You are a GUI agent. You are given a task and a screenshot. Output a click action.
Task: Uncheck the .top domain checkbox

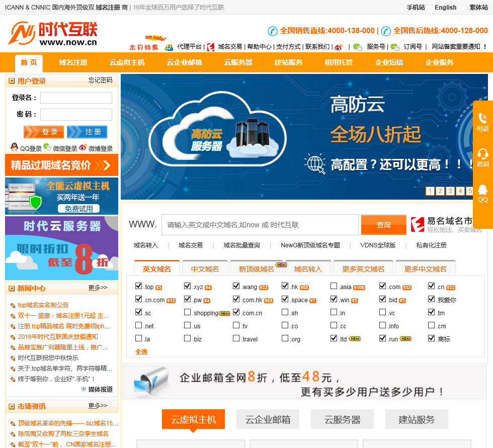click(x=138, y=286)
